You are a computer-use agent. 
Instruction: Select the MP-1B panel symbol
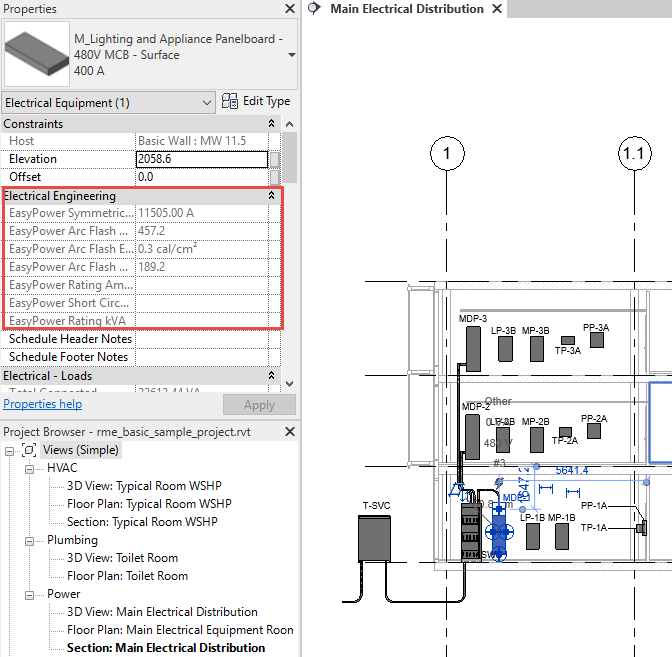click(x=560, y=538)
